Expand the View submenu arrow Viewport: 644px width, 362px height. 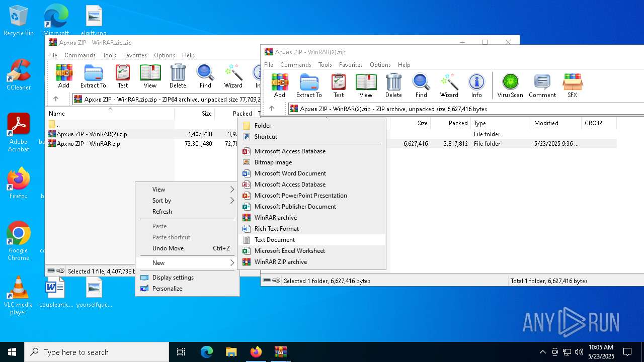[x=232, y=190]
